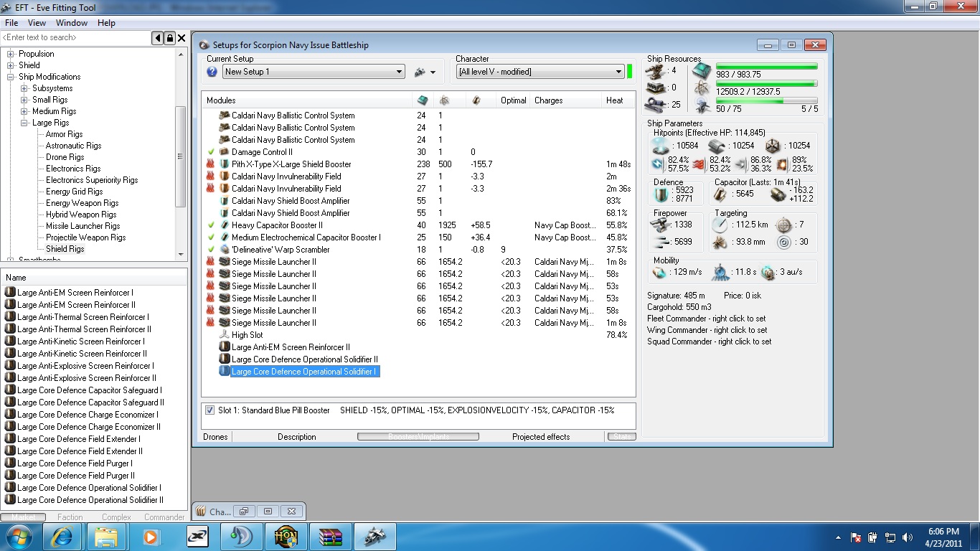Click overheat icon on Pith X-Type Shield Booster
980x551 pixels.
click(211, 164)
